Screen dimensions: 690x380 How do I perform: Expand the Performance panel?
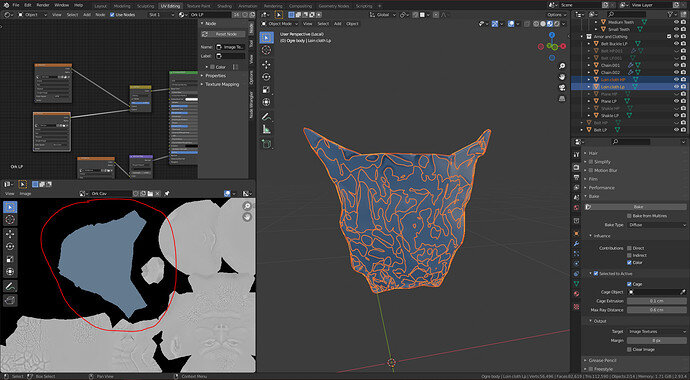(602, 187)
